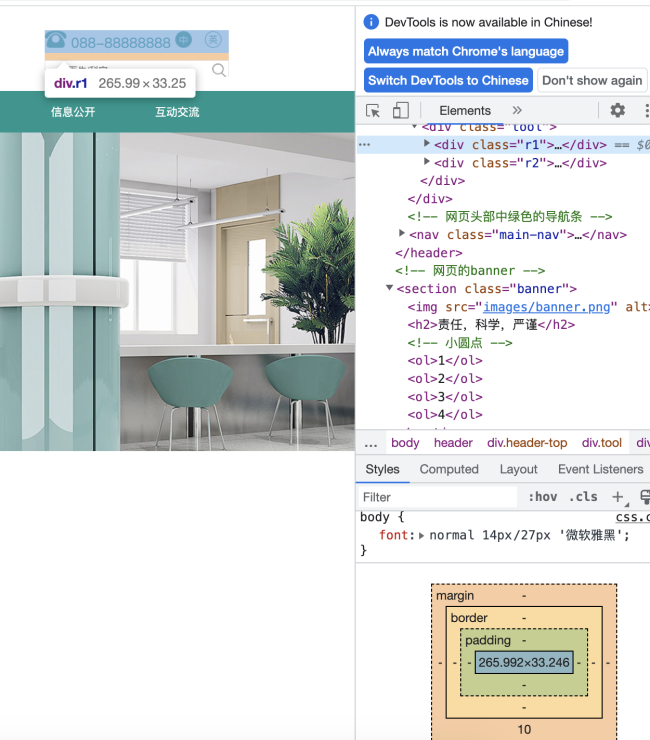Click phone number 088-88888888 on page
The image size is (650, 740).
point(120,43)
